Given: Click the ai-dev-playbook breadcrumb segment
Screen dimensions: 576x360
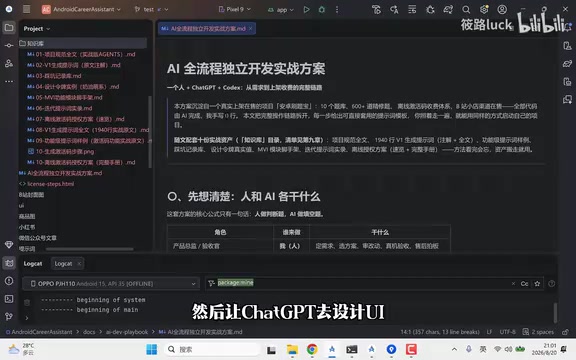Looking at the screenshot, I should 127,332.
